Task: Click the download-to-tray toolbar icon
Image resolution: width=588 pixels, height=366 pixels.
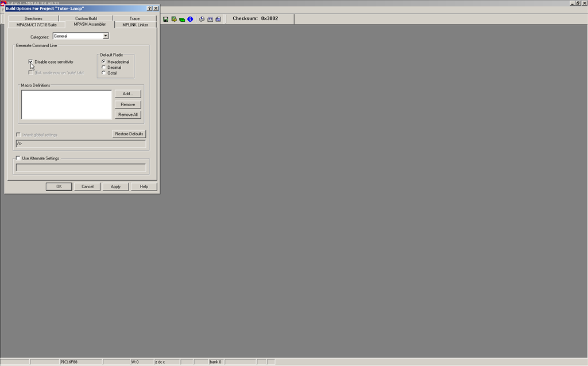Action: pyautogui.click(x=202, y=19)
